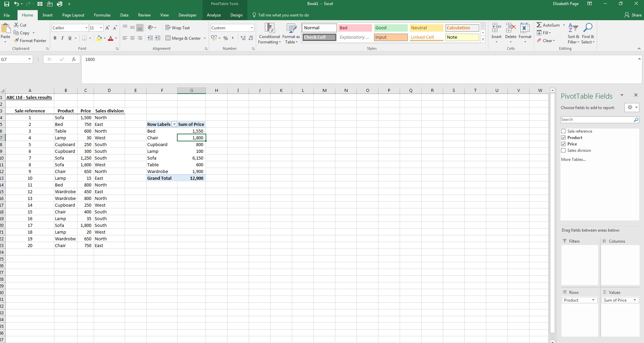Apply the Neutral cell style

point(426,28)
